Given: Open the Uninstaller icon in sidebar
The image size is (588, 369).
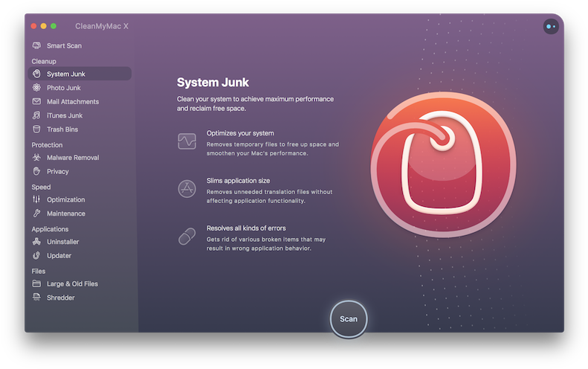Looking at the screenshot, I should [36, 243].
